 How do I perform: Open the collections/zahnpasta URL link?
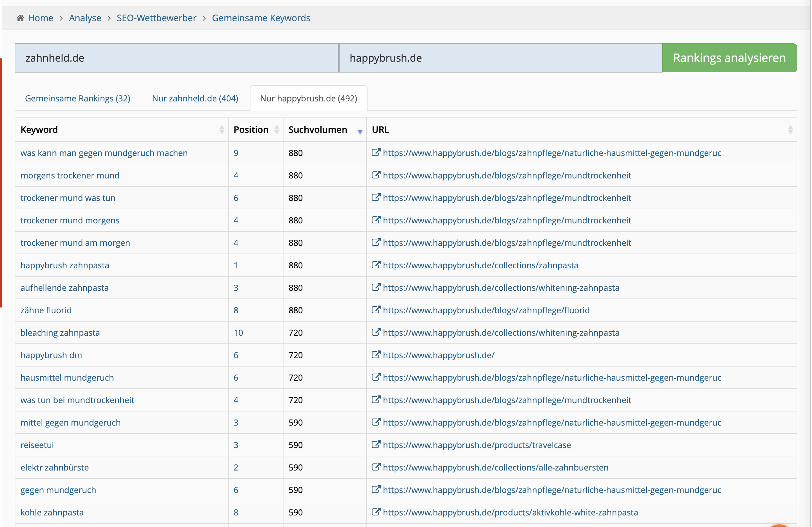click(481, 265)
